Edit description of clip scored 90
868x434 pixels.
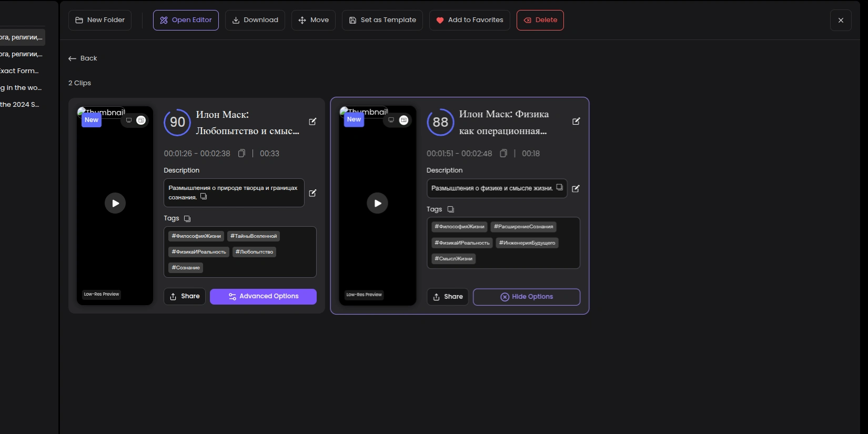point(312,193)
